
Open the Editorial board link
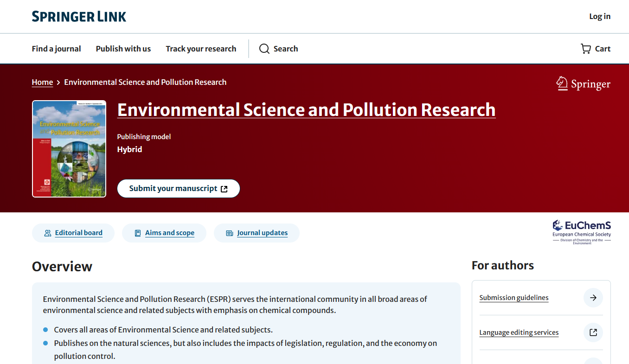point(79,233)
